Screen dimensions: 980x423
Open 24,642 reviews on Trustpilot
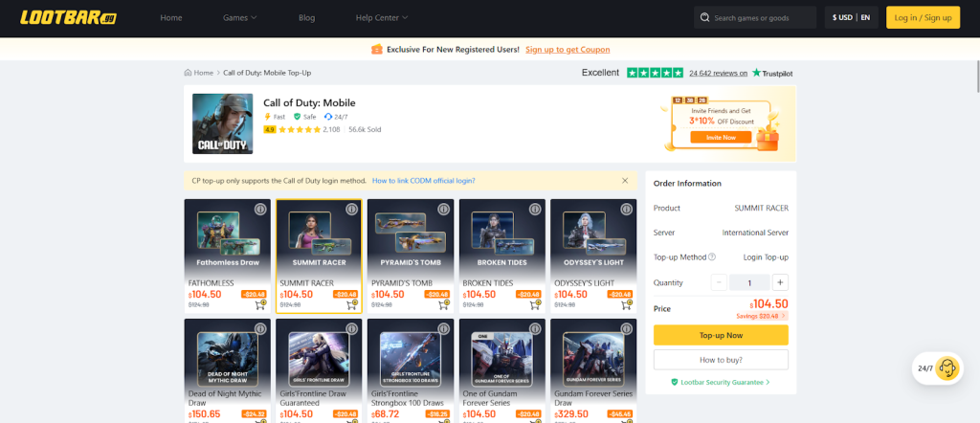click(718, 73)
